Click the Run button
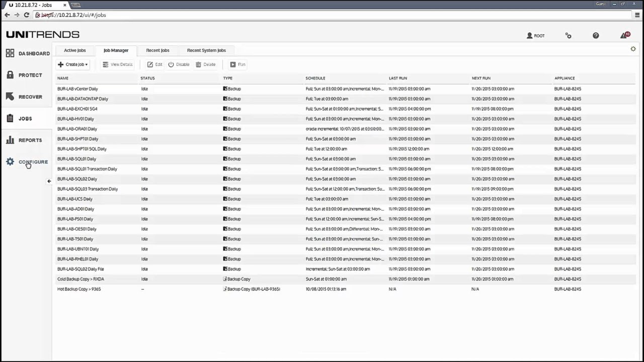644x362 pixels. tap(237, 64)
